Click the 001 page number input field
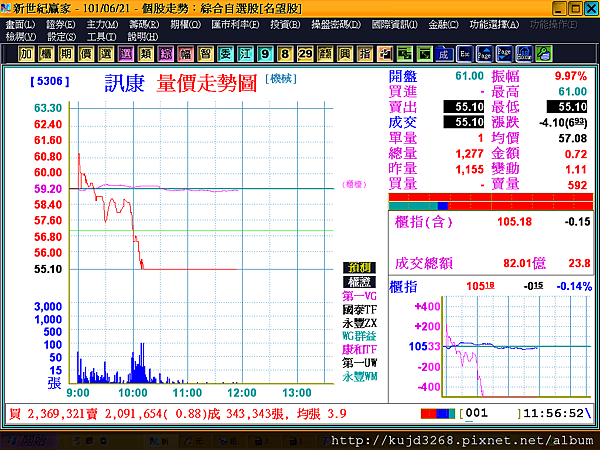Viewport: 600px width, 450px height. coord(491,414)
